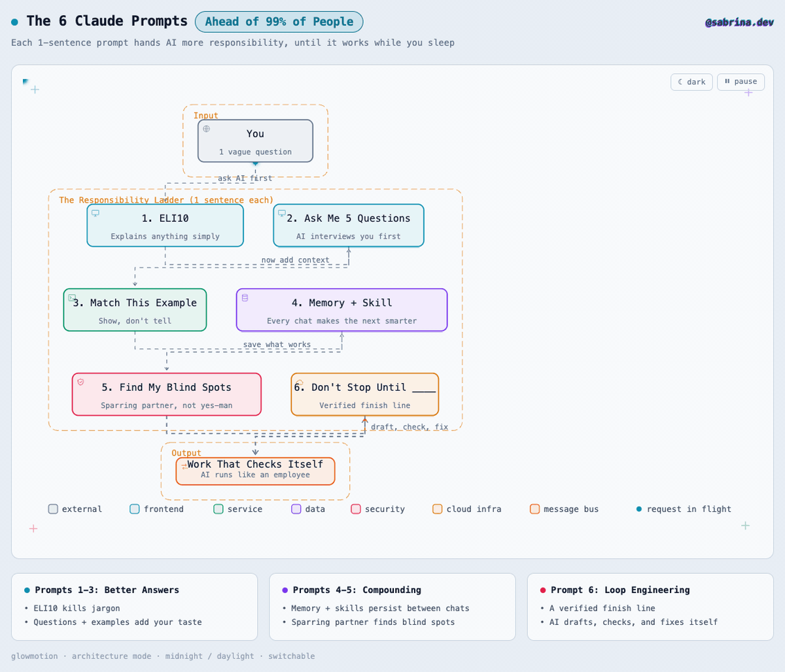Click the 'Input' group label
The image size is (785, 672).
pyautogui.click(x=206, y=116)
